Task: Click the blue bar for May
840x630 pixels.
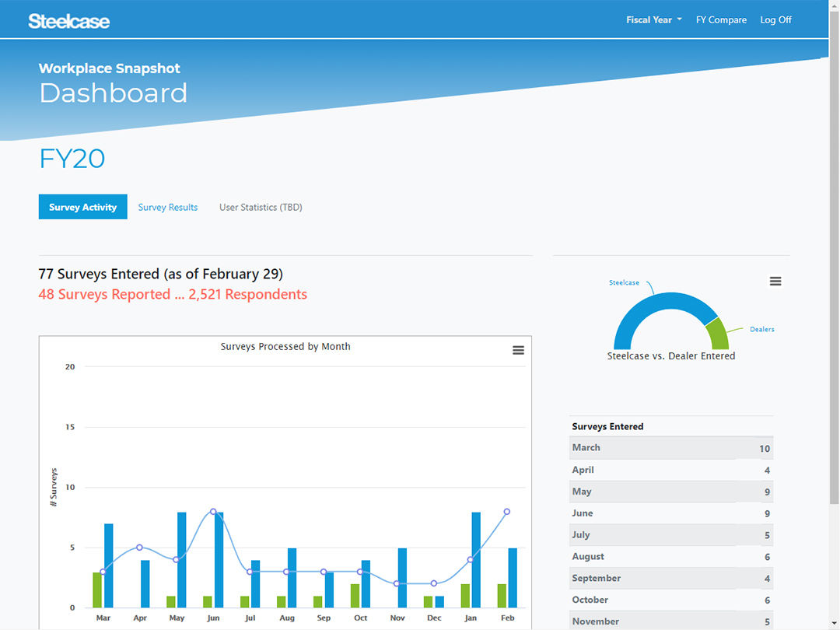Action: [x=181, y=560]
